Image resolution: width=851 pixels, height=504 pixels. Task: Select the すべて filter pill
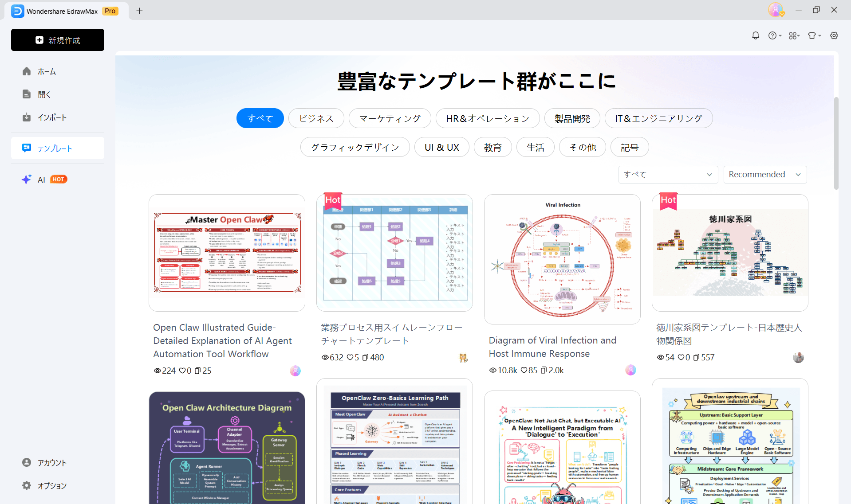pos(260,118)
